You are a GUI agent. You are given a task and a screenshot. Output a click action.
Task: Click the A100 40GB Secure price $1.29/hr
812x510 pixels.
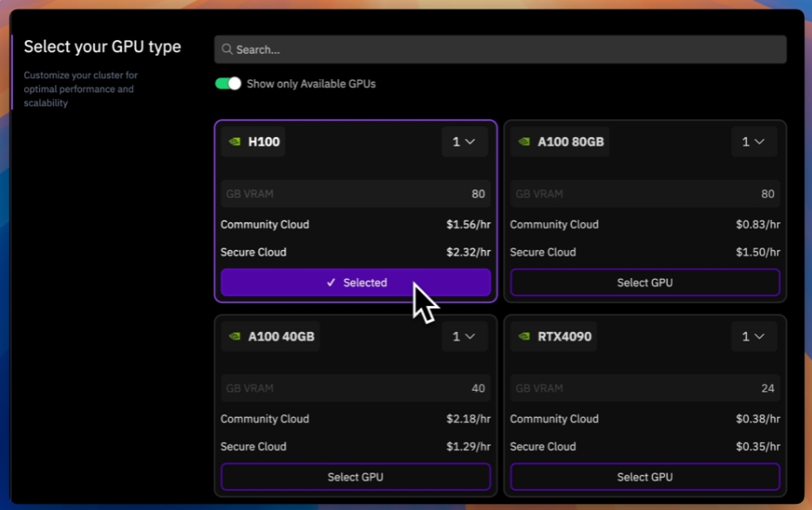[468, 447]
